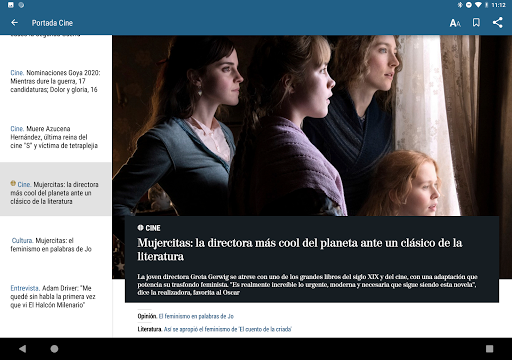Open recent apps with the square button
Viewport: 512px width, 360px height.
tap(489, 349)
